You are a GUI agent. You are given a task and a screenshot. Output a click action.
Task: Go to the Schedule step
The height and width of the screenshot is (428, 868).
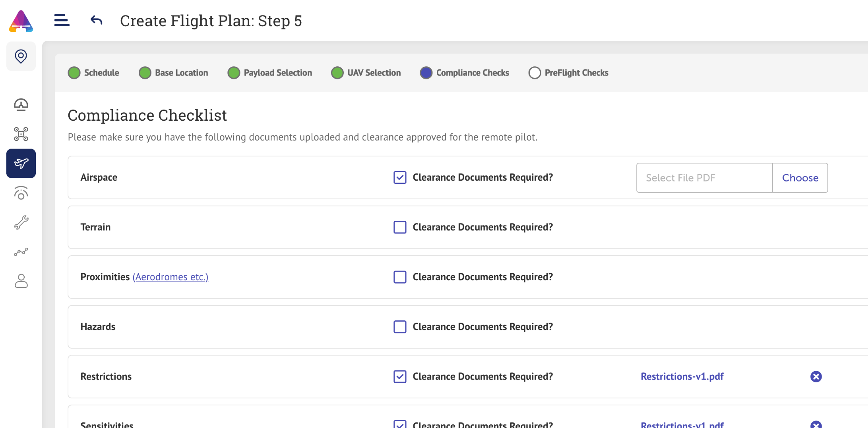click(94, 73)
